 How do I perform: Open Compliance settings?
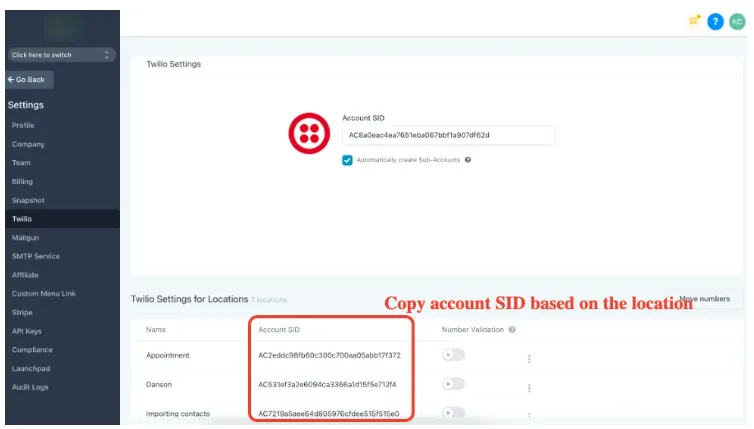click(x=32, y=350)
